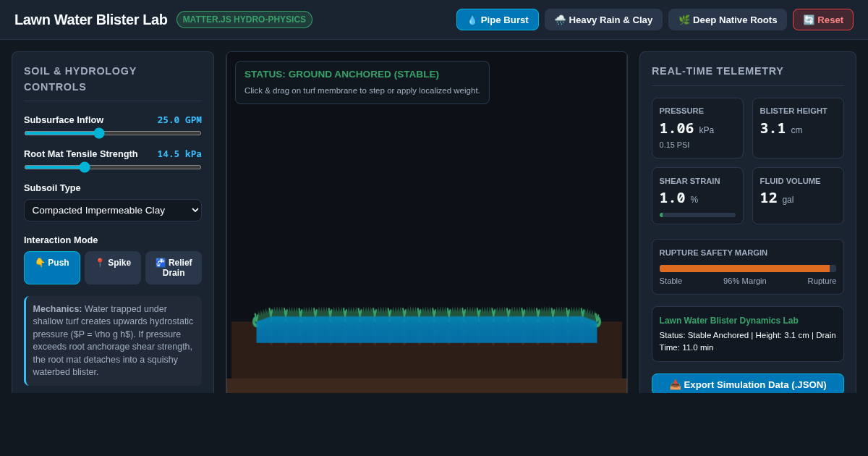Click the 25.0 GPM inflow value
Viewport: 868px width, 456px height.
pyautogui.click(x=179, y=119)
